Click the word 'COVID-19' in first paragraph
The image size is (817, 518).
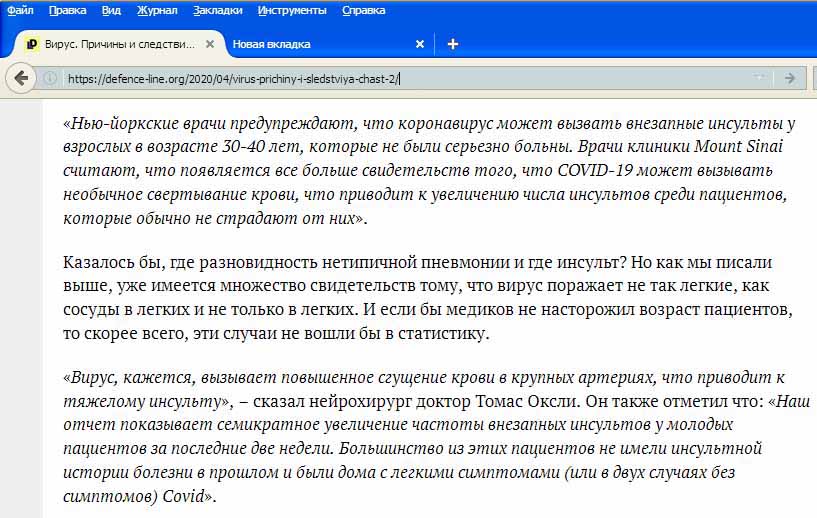tap(595, 170)
